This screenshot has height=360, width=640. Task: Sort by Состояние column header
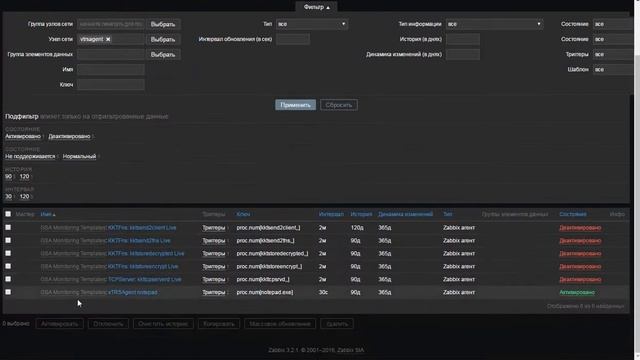point(573,214)
